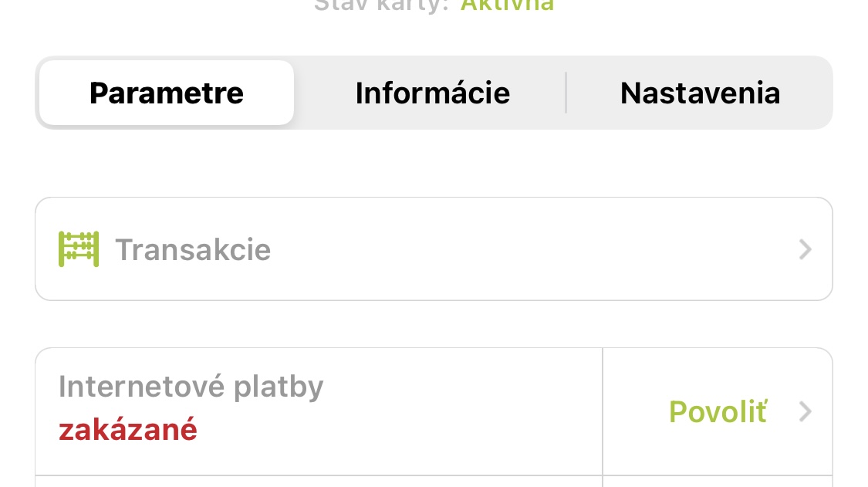Image resolution: width=868 pixels, height=487 pixels.
Task: Click the Internetové platby label
Action: tap(191, 387)
